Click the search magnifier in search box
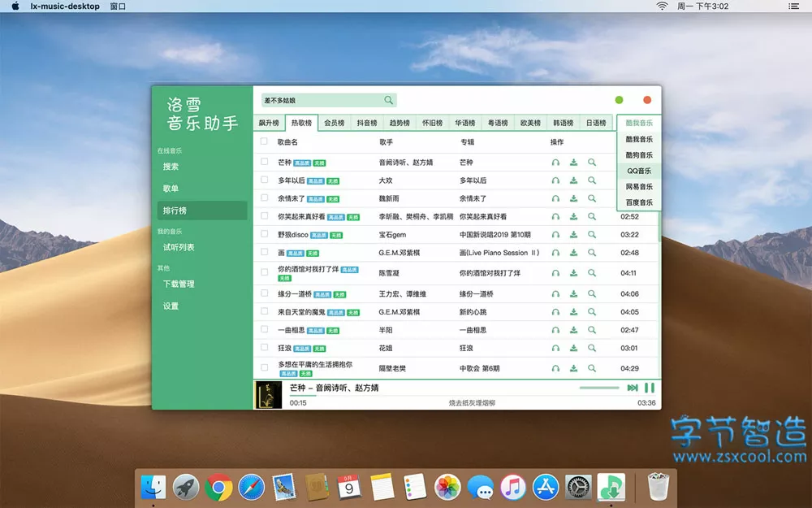This screenshot has height=508, width=812. point(389,100)
